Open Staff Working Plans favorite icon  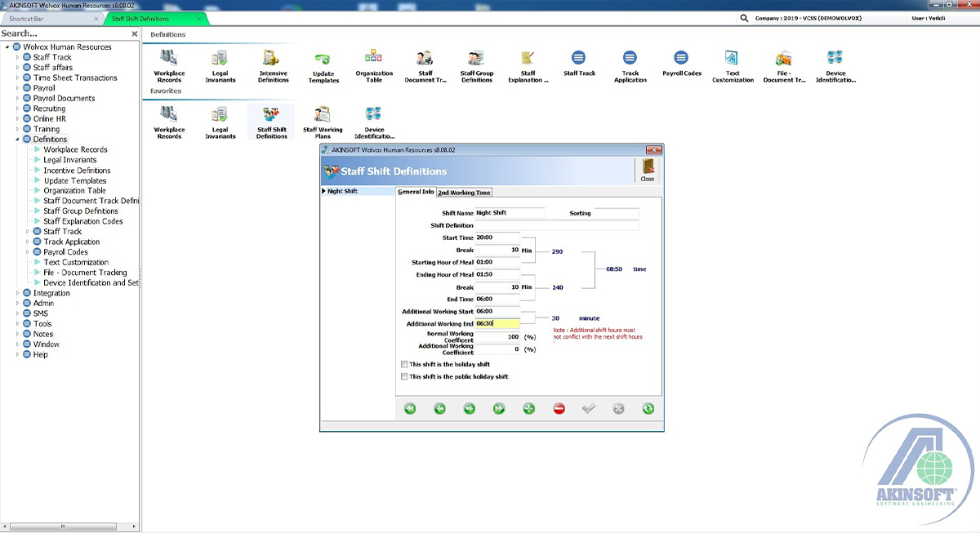323,122
